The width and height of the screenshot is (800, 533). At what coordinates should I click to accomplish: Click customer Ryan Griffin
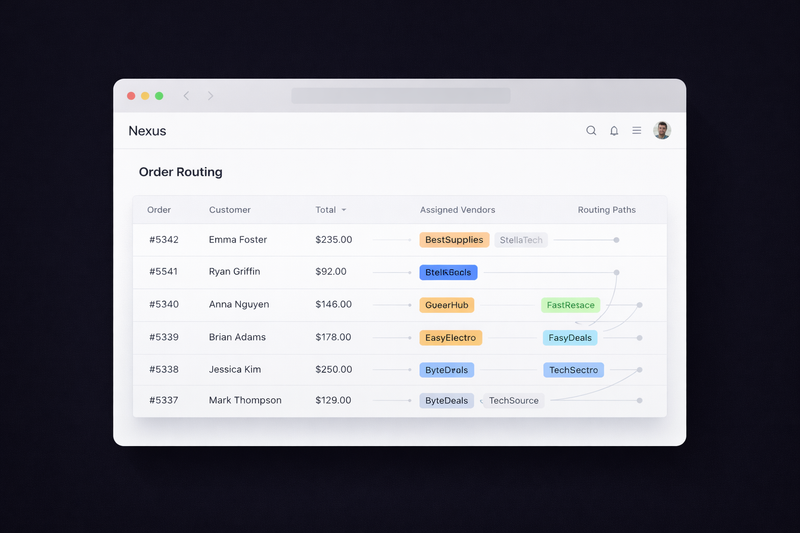point(234,271)
